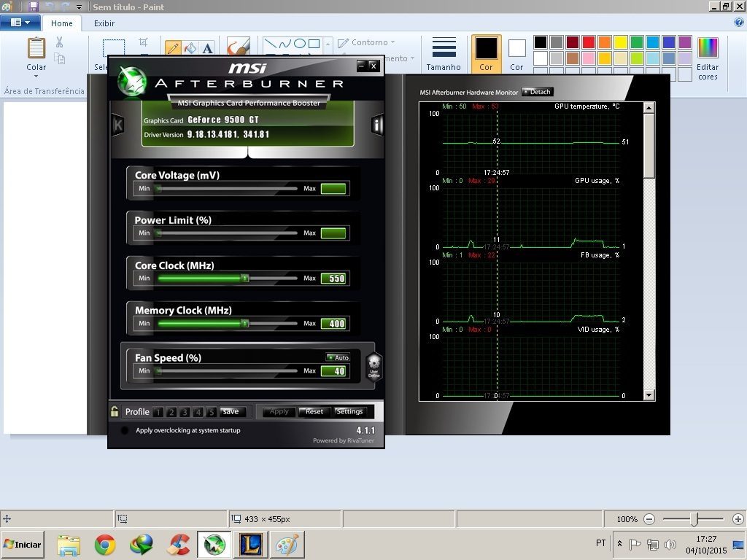Select the rectangle shape in gallery
747x560 pixels.
[x=314, y=44]
